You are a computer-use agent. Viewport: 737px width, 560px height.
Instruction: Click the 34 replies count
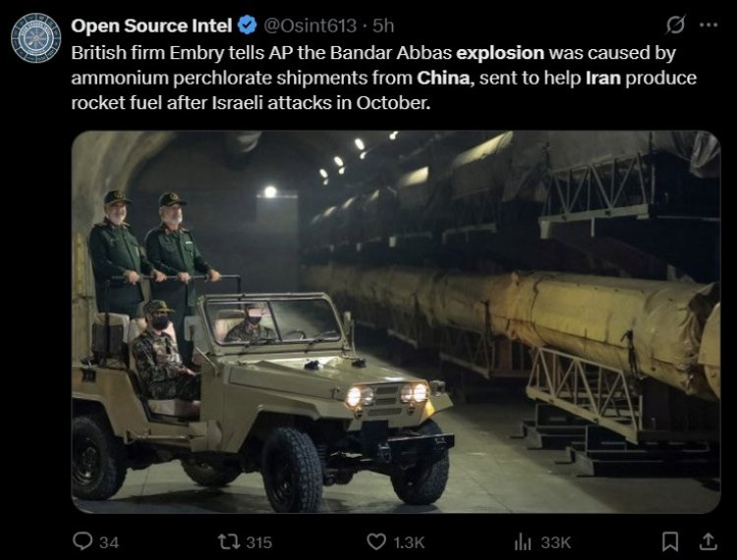click(109, 542)
